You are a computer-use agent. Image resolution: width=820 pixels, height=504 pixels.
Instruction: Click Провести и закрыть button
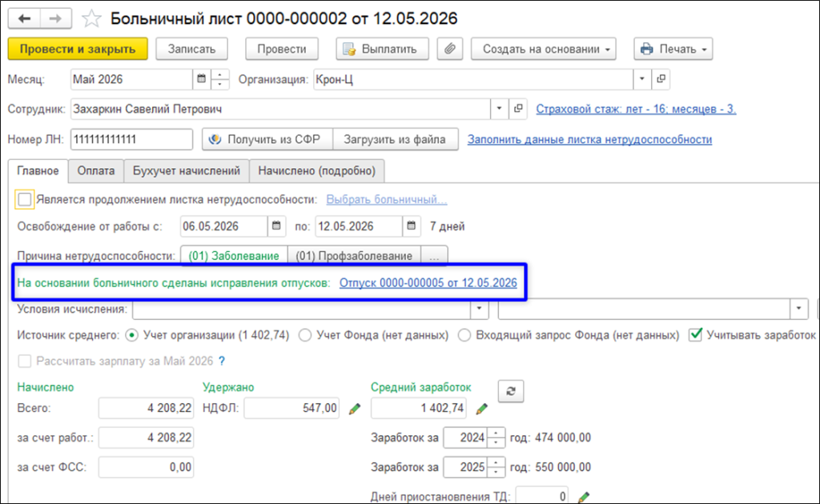coord(78,49)
